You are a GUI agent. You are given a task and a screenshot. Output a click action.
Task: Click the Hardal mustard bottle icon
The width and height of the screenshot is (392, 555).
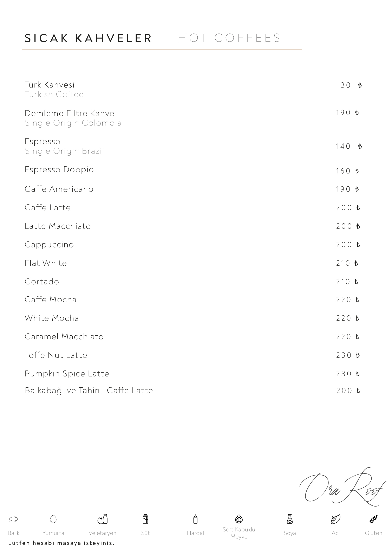[196, 519]
